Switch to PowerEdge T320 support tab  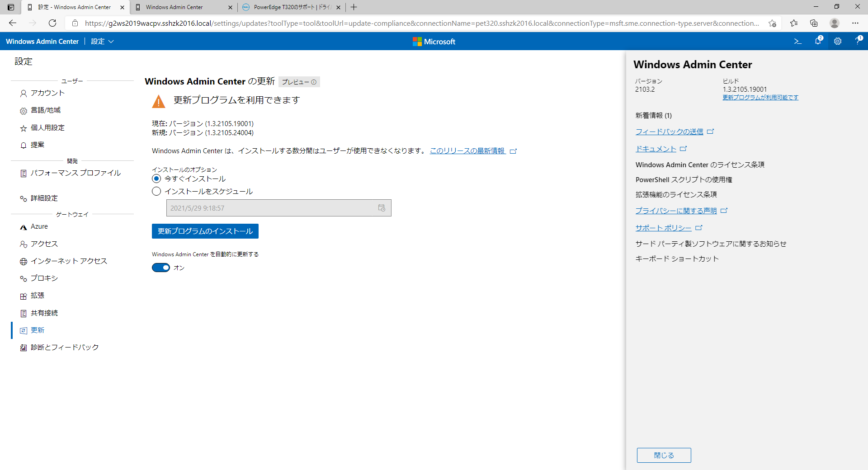click(x=292, y=7)
